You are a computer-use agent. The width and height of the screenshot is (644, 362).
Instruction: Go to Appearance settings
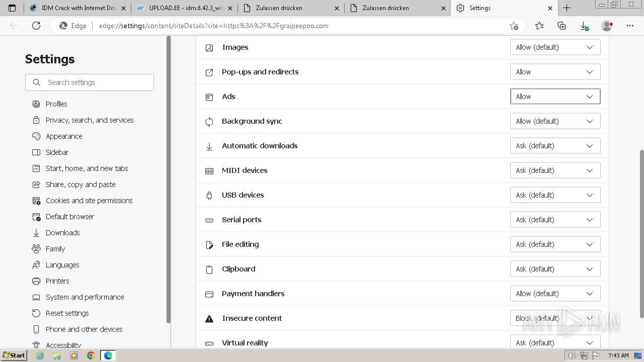[x=64, y=136]
